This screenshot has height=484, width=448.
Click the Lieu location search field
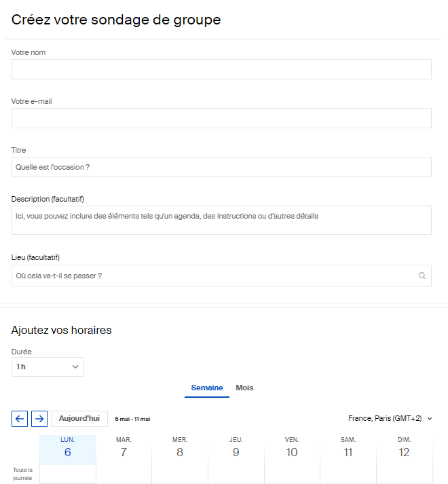[221, 276]
